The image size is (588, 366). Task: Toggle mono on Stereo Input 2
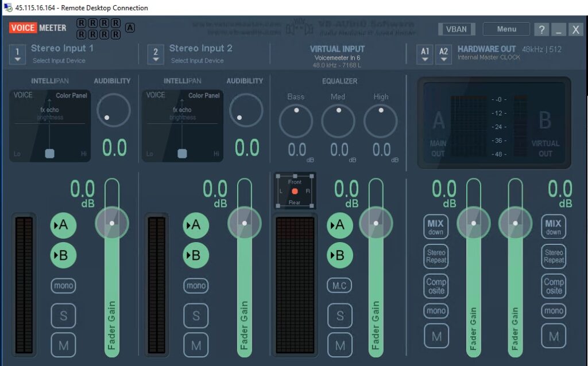tap(196, 285)
